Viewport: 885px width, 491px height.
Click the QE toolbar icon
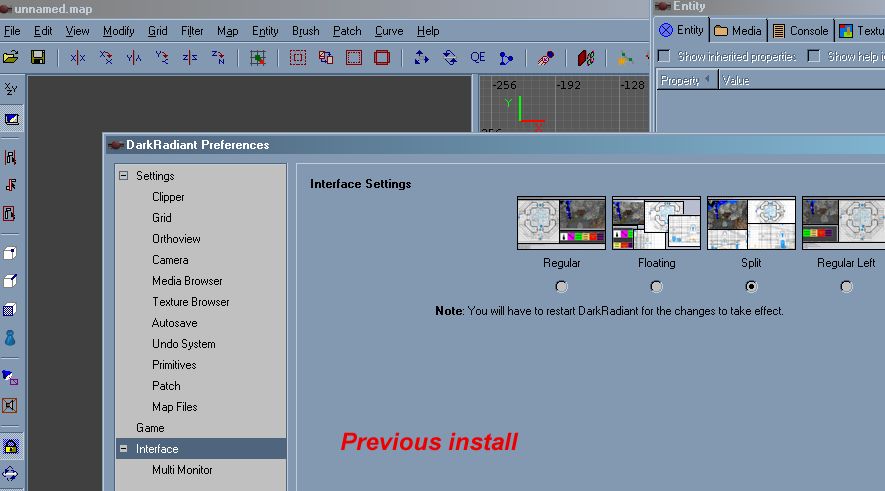click(478, 58)
